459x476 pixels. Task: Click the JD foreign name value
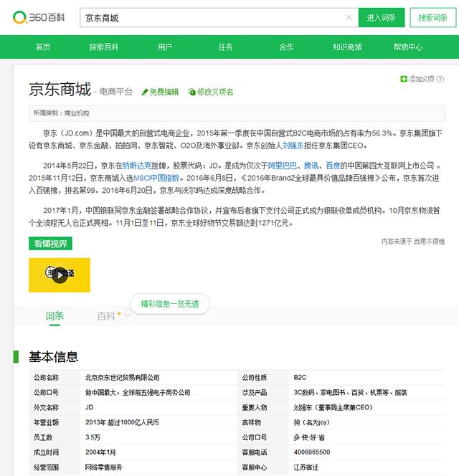90,407
